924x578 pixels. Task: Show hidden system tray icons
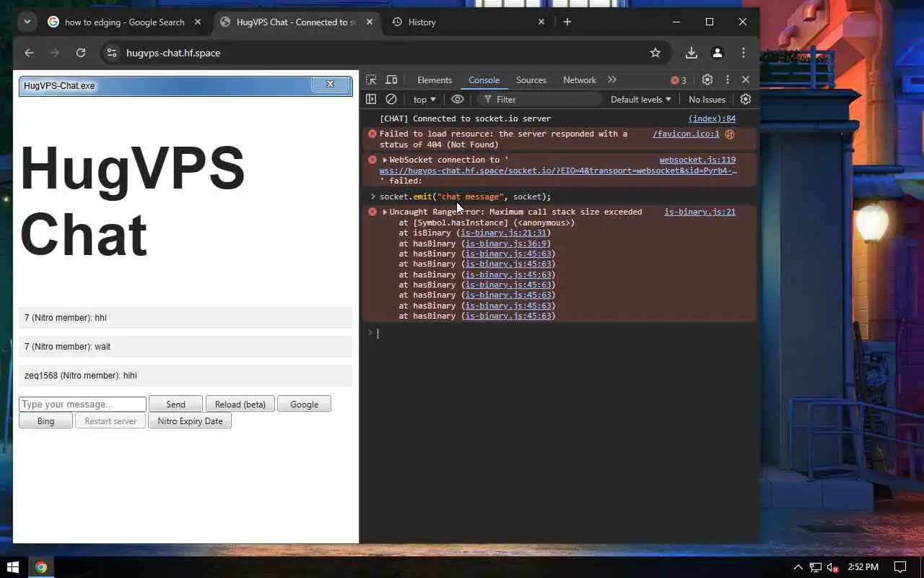pos(798,567)
